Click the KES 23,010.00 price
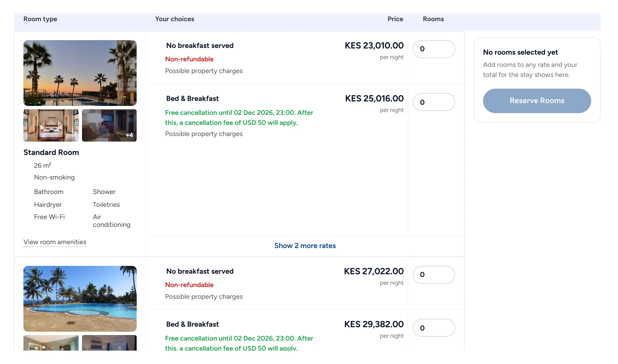The width and height of the screenshot is (618, 364). click(374, 45)
